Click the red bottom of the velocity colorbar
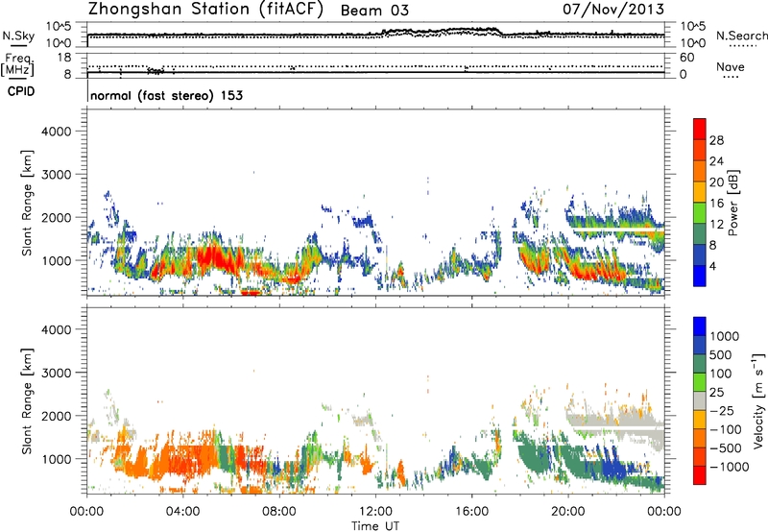Image resolution: width=768 pixels, height=532 pixels. (700, 475)
